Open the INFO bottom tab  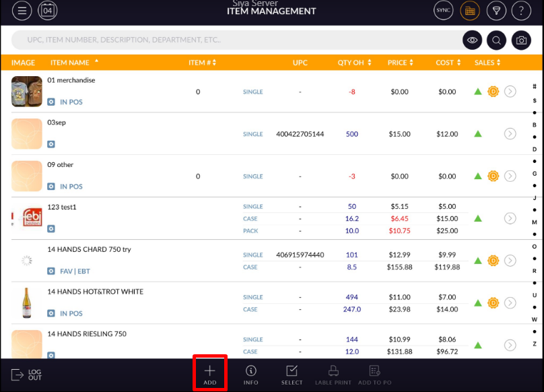point(251,374)
